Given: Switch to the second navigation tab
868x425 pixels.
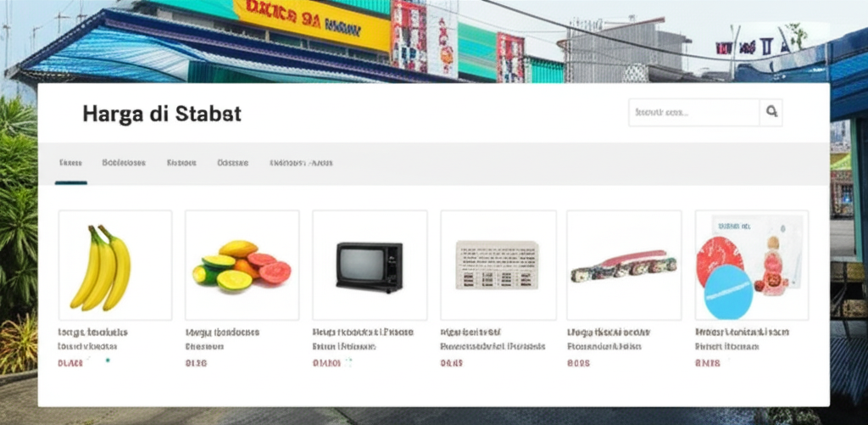Looking at the screenshot, I should (x=124, y=163).
